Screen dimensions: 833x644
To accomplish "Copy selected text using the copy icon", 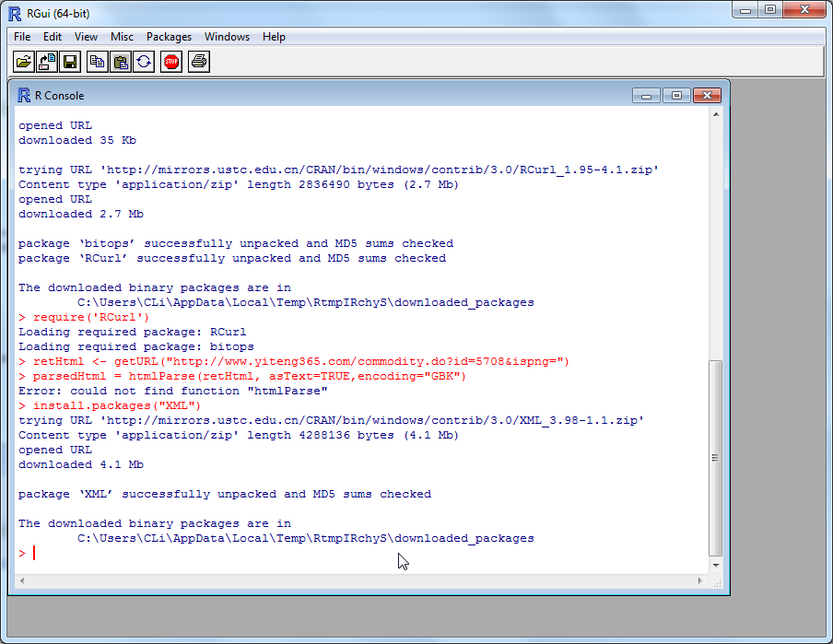I will tap(96, 61).
